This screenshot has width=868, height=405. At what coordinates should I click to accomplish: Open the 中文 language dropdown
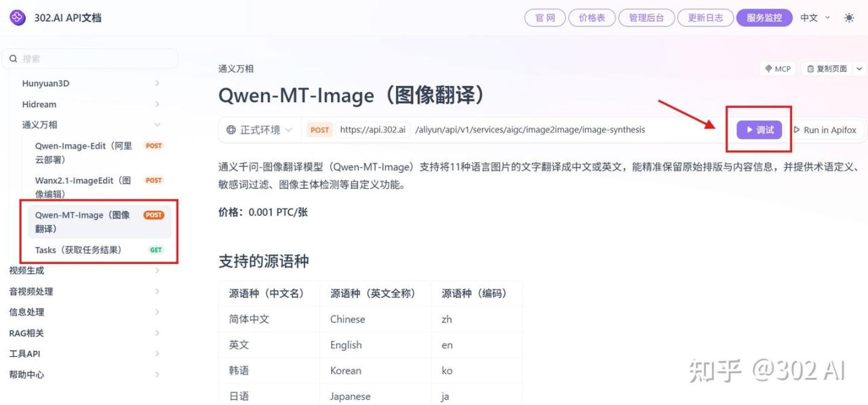point(814,18)
